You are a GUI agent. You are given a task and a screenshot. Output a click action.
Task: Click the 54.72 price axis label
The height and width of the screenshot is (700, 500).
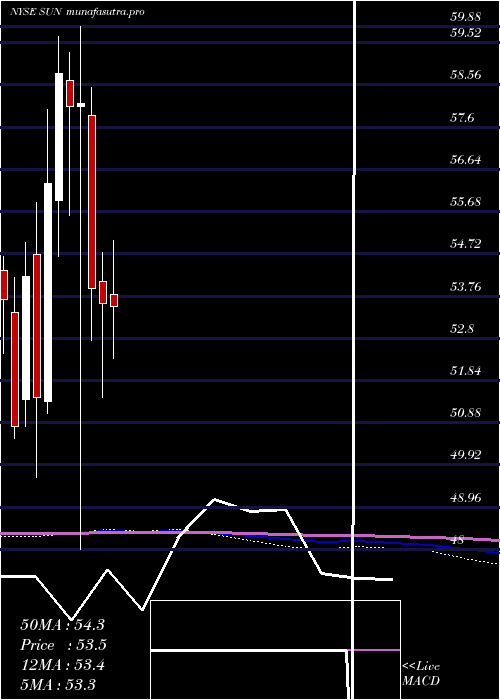[x=465, y=244]
